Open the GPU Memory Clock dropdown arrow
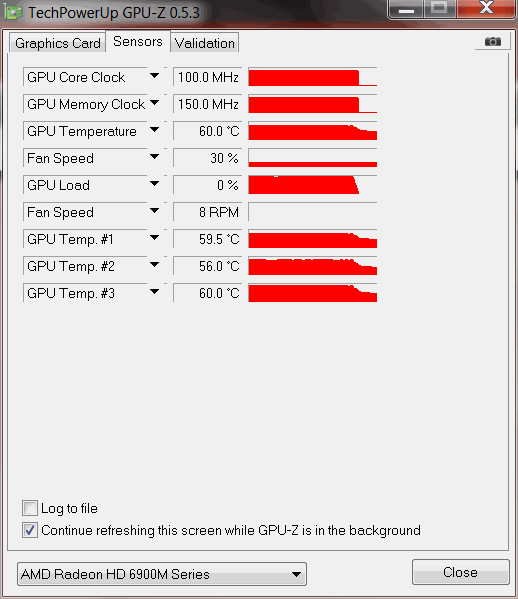Viewport: 518px width, 599px height. [154, 103]
